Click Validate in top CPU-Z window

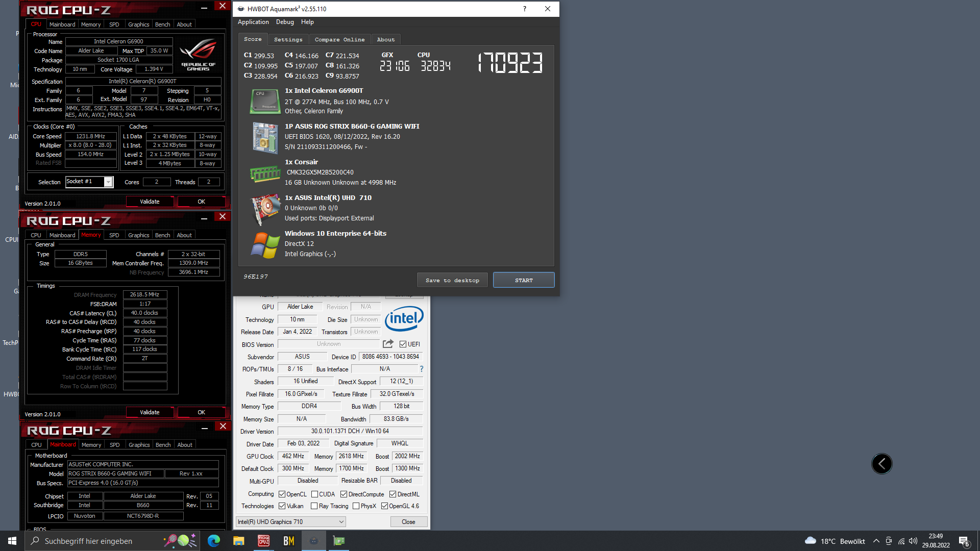(x=150, y=202)
